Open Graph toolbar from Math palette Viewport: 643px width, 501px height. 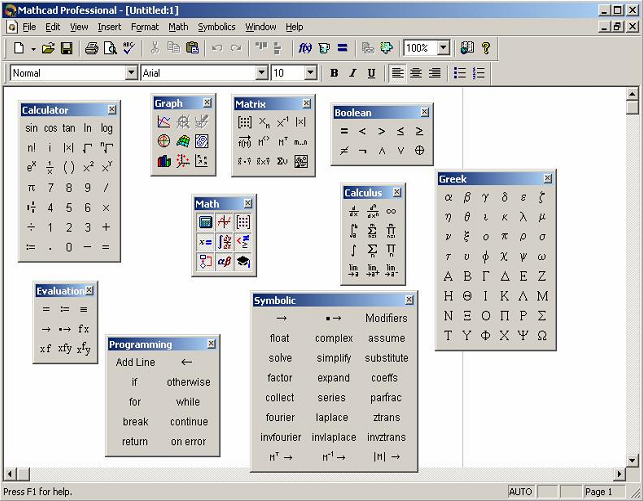[x=224, y=222]
